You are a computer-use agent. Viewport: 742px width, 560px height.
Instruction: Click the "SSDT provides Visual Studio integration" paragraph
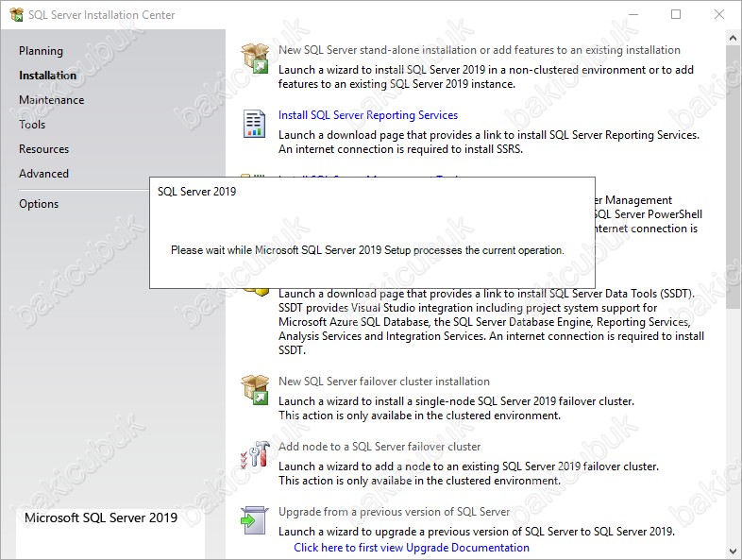point(491,322)
